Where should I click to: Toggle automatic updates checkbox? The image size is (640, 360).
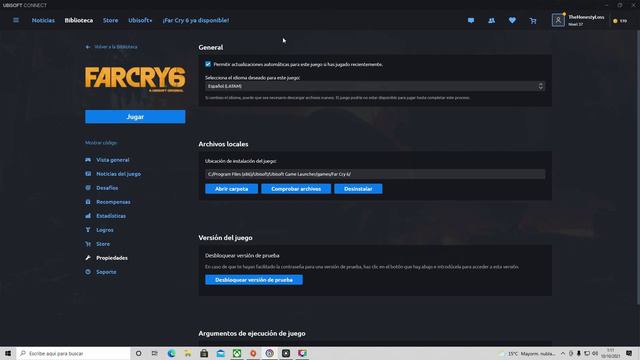click(x=208, y=64)
